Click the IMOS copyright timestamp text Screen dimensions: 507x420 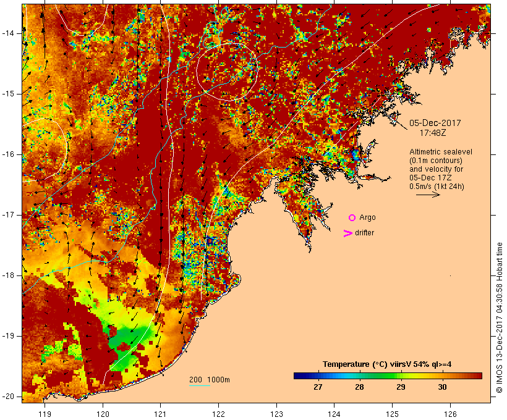point(499,318)
